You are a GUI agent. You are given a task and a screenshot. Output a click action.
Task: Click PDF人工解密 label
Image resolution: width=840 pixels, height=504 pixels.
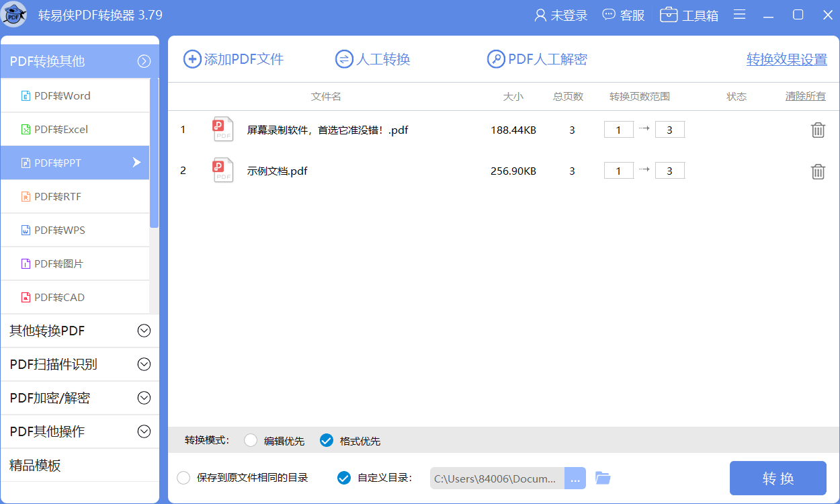(548, 59)
